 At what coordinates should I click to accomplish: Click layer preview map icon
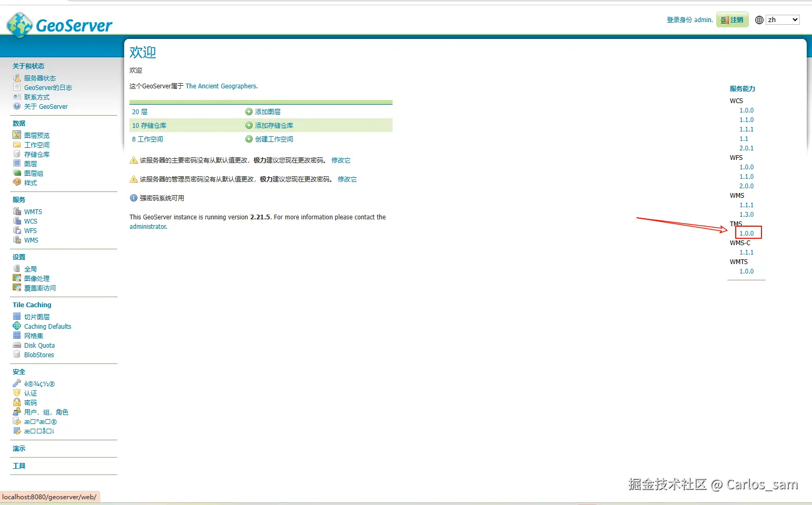17,135
